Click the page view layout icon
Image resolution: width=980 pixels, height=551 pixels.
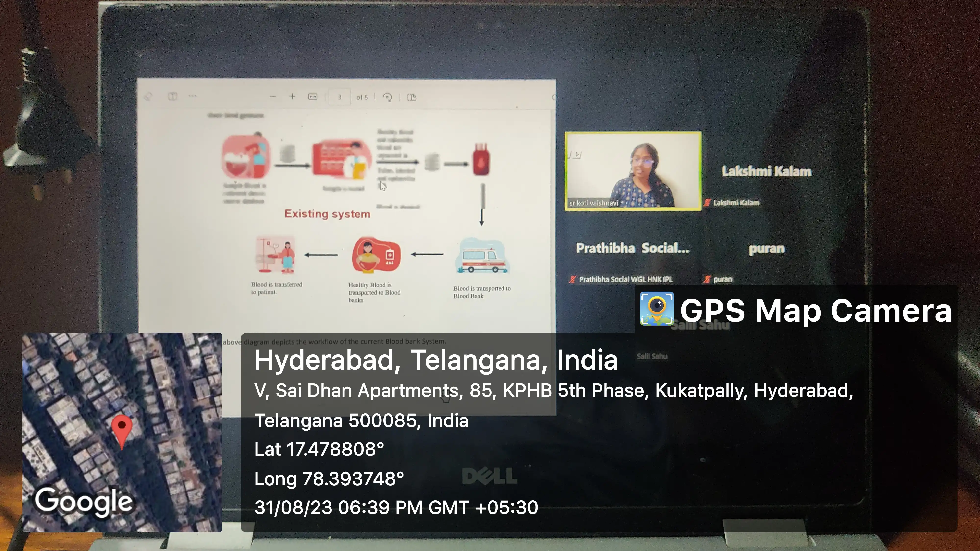412,97
